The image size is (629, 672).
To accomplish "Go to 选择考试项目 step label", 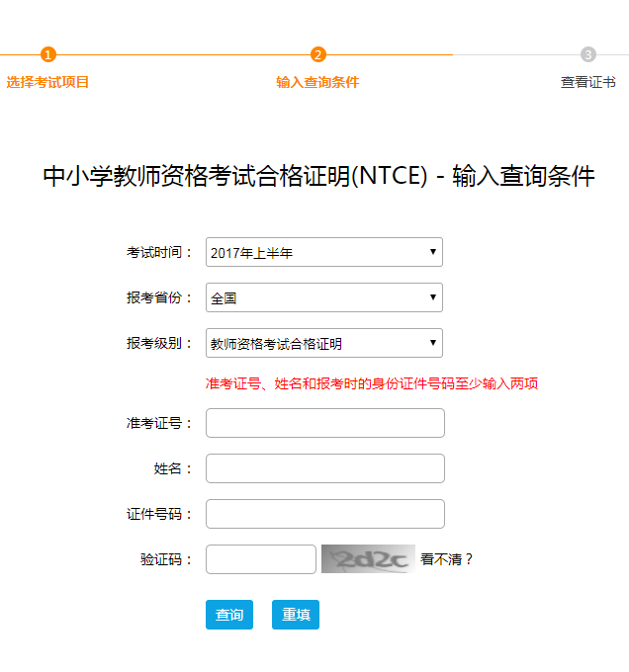I will coord(47,82).
